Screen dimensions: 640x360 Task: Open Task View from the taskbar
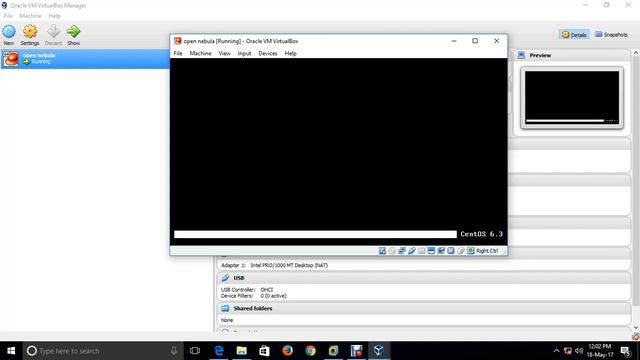click(x=195, y=351)
